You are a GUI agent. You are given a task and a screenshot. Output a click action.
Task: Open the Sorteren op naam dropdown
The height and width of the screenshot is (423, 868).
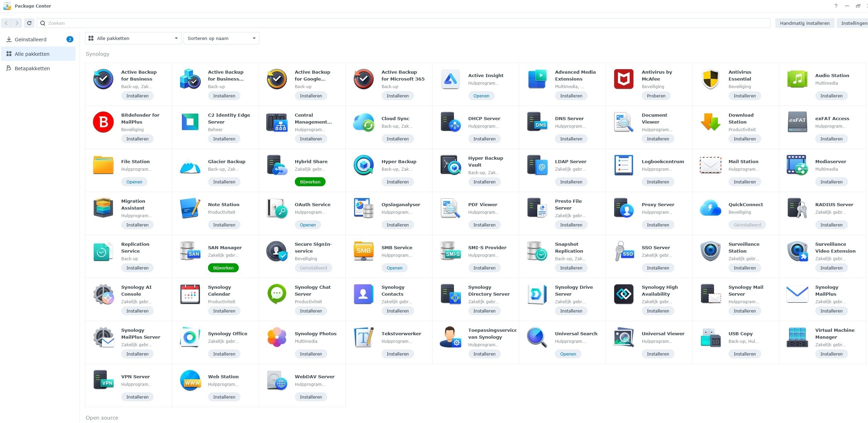pyautogui.click(x=221, y=38)
